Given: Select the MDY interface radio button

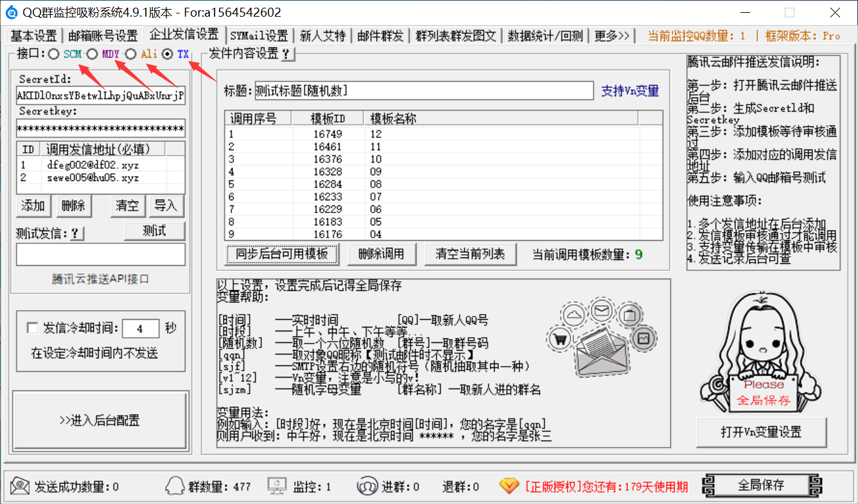Looking at the screenshot, I should click(x=92, y=55).
